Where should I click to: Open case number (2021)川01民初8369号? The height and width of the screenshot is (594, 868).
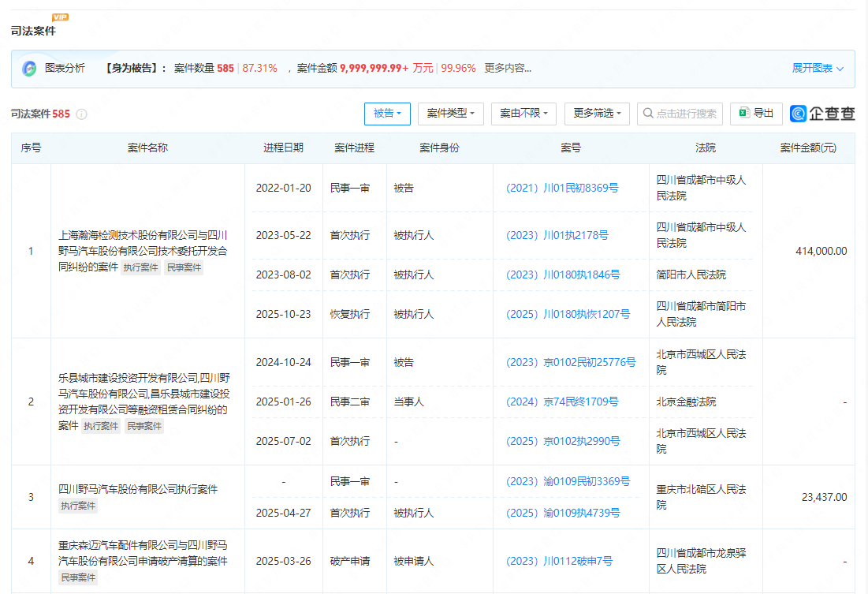point(562,188)
